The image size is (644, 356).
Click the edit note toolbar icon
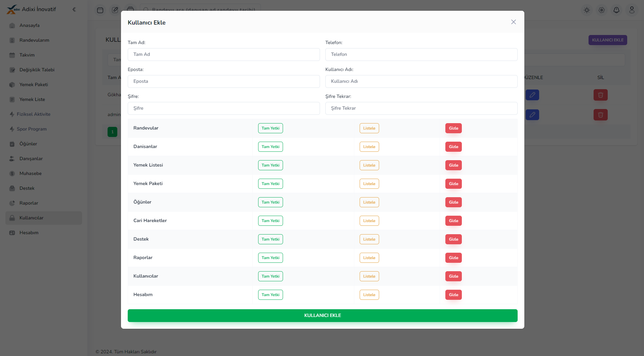coord(115,10)
